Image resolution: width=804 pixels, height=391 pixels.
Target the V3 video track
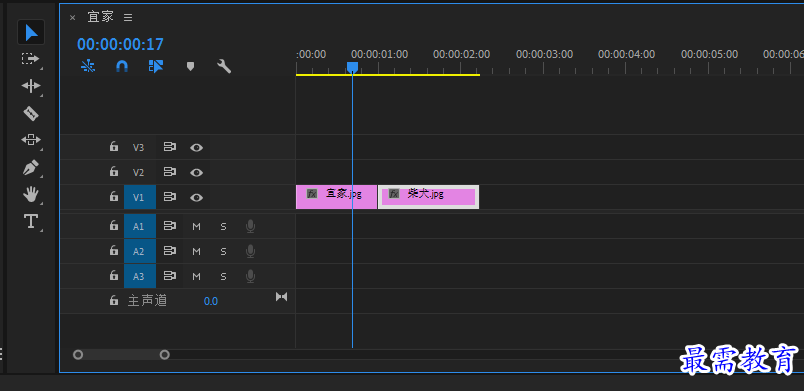[x=139, y=148]
